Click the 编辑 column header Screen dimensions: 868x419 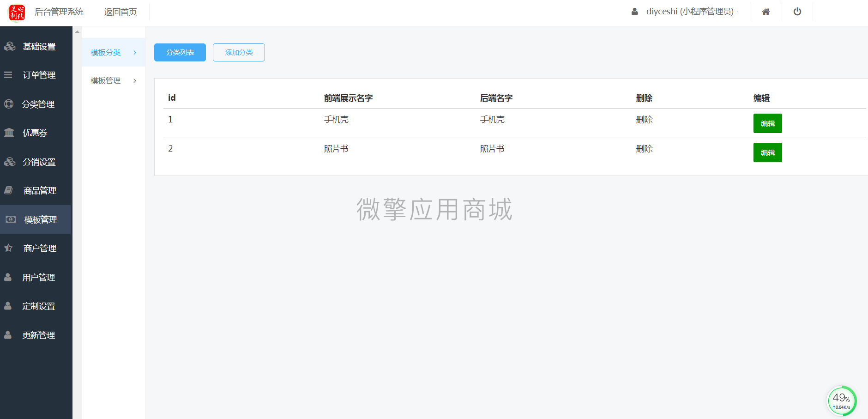coord(761,98)
